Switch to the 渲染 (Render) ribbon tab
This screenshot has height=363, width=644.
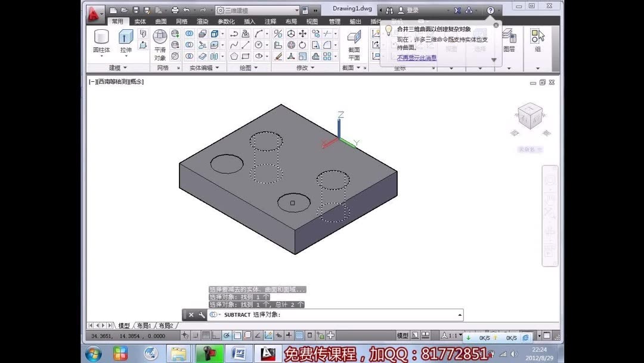203,20
